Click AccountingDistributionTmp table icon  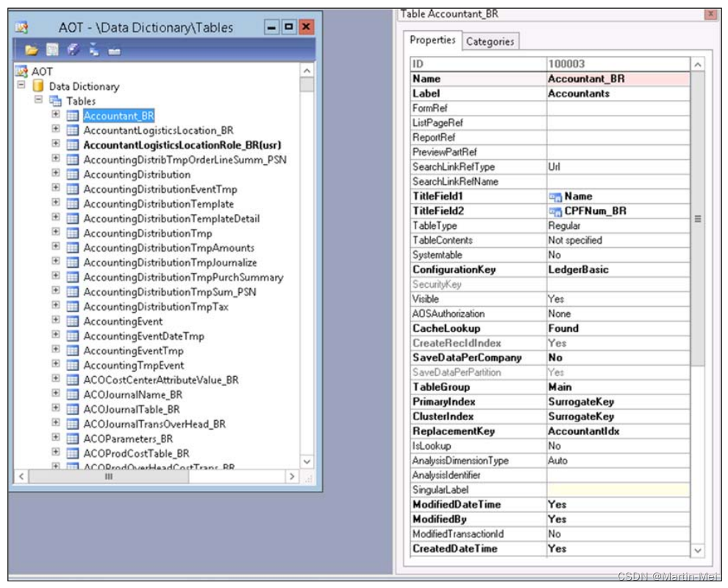click(72, 233)
